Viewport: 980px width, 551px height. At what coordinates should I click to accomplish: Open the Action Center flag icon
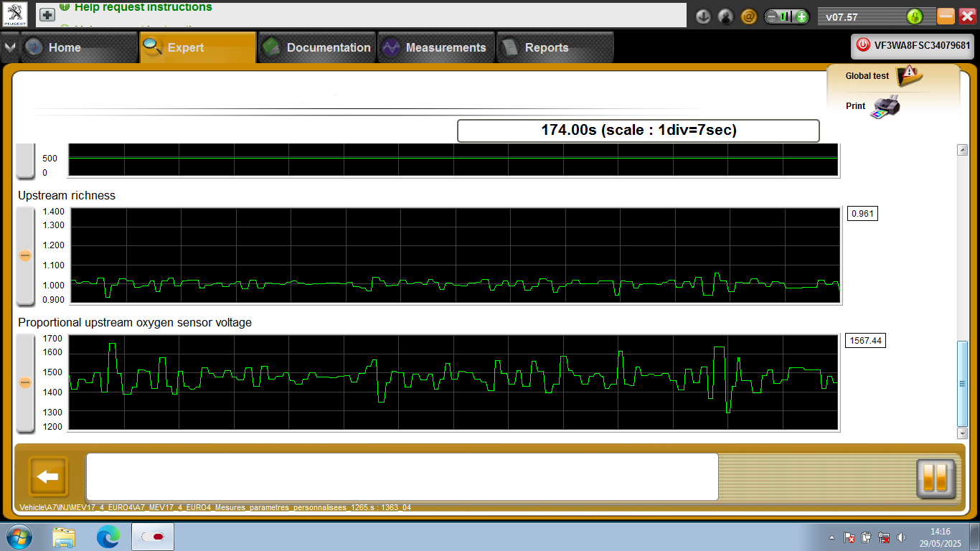pyautogui.click(x=849, y=537)
